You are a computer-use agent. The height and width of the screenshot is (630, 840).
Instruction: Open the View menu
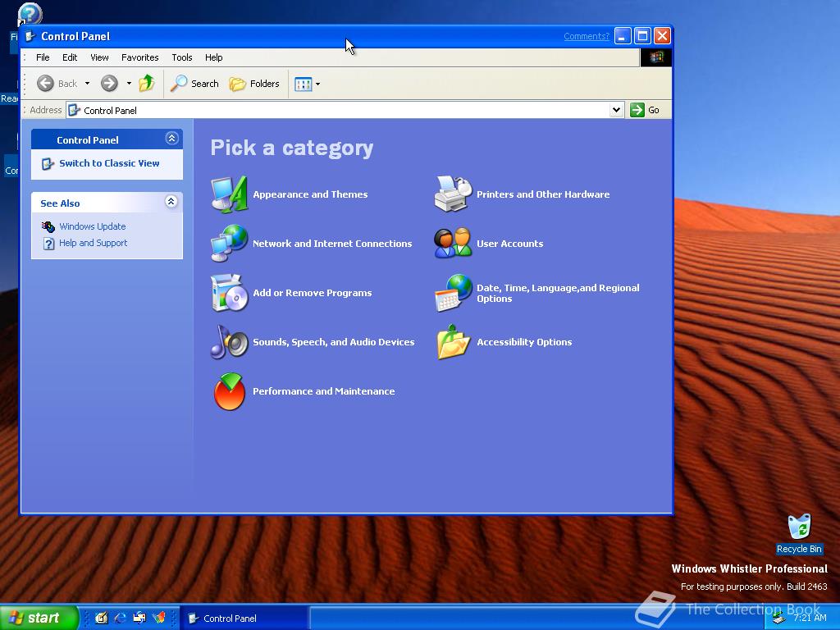point(99,57)
